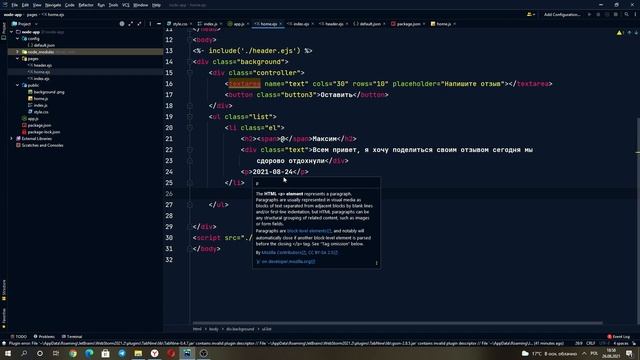Open the Problems tool window
Image resolution: width=640 pixels, height=360 pixels.
(44, 337)
